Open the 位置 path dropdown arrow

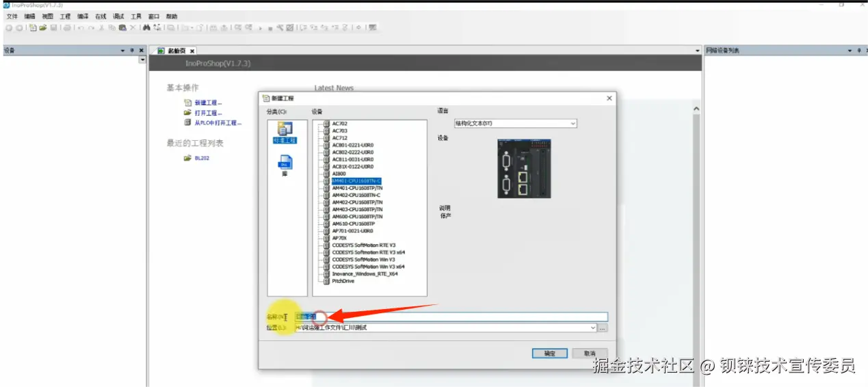592,328
